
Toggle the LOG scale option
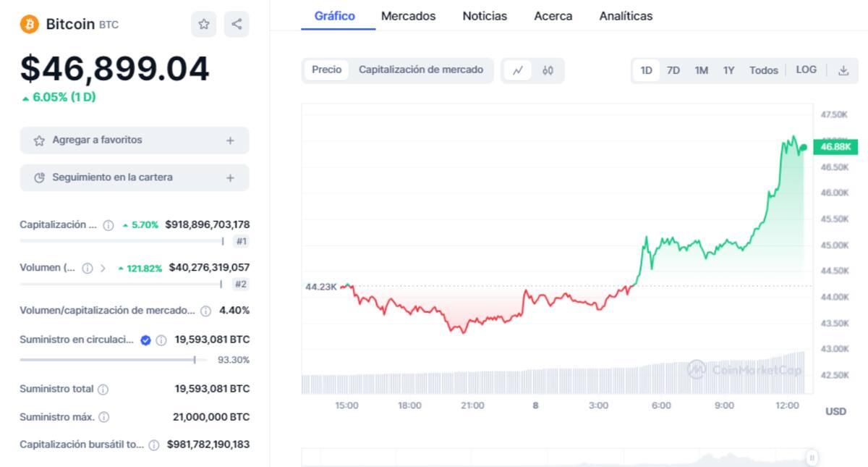click(806, 70)
